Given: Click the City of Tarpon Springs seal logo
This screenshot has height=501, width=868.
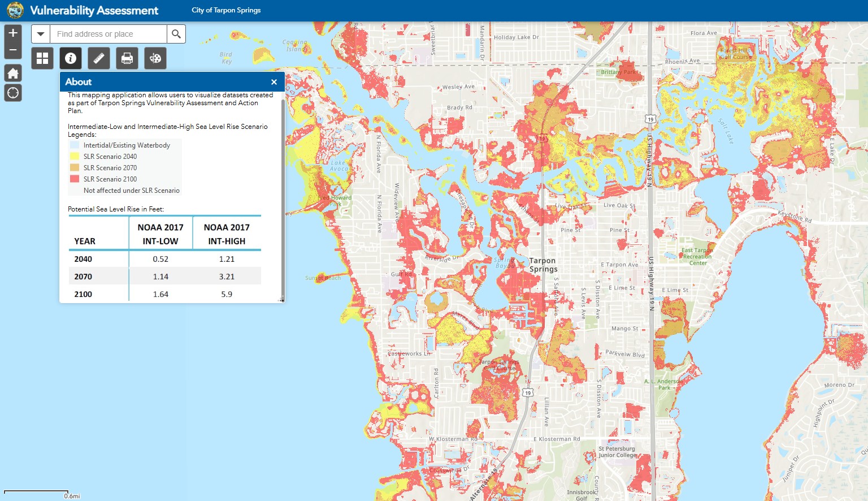Looking at the screenshot, I should pyautogui.click(x=15, y=10).
